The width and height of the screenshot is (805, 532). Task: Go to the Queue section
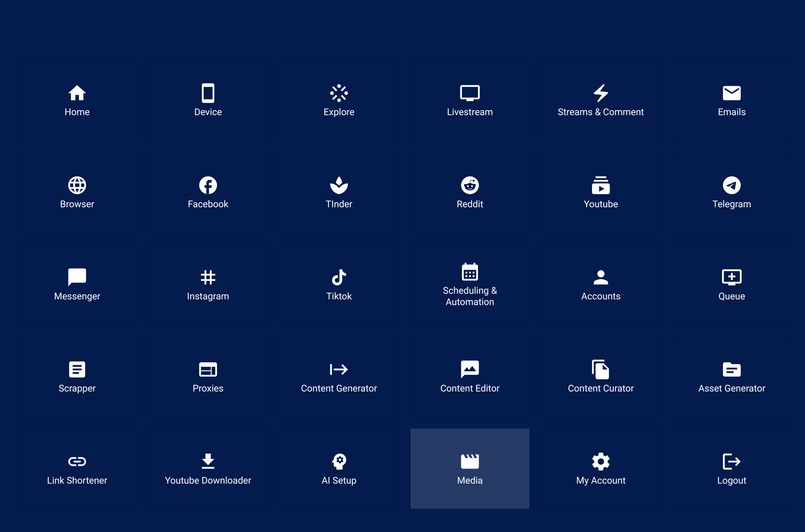pos(731,284)
